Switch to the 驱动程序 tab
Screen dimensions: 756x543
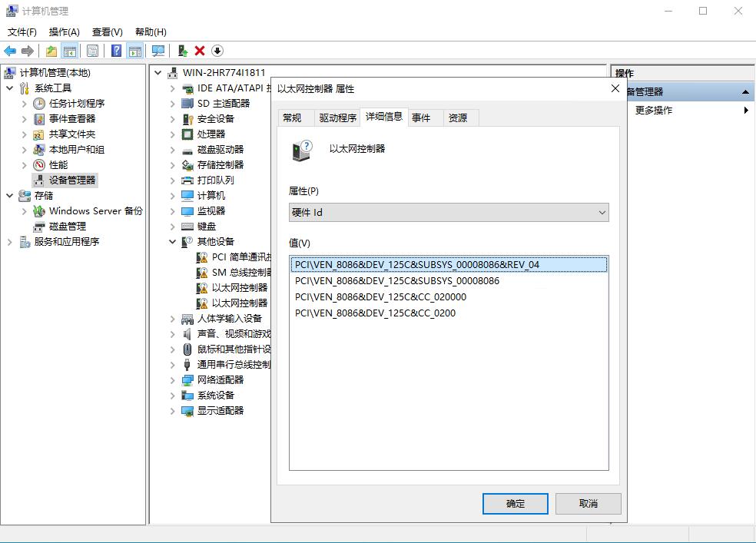coord(337,118)
